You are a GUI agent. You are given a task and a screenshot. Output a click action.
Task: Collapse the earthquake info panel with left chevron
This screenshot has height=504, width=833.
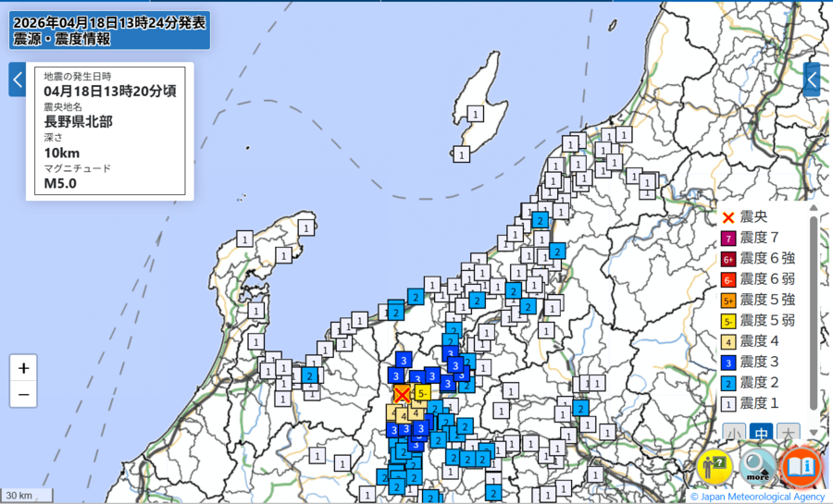tap(17, 80)
